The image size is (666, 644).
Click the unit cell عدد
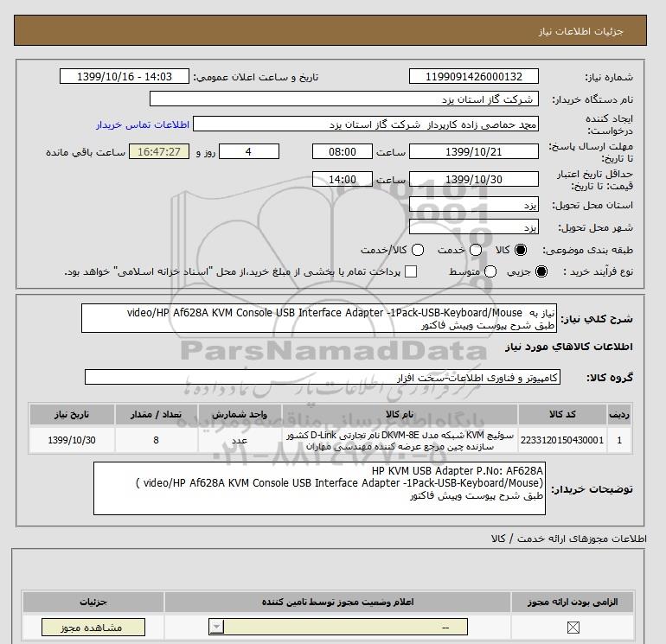click(240, 440)
